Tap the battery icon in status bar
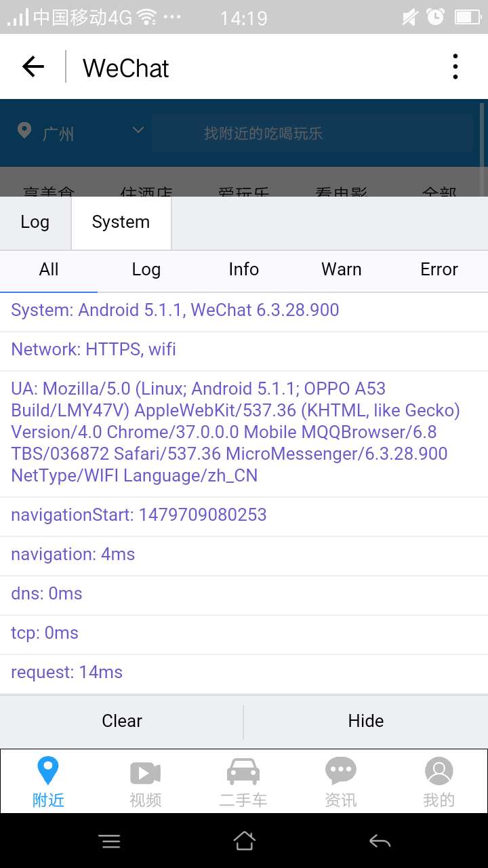This screenshot has width=488, height=868. pyautogui.click(x=467, y=17)
